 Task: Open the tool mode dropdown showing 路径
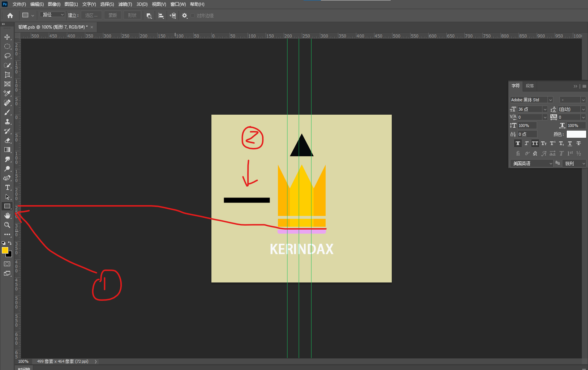point(52,15)
